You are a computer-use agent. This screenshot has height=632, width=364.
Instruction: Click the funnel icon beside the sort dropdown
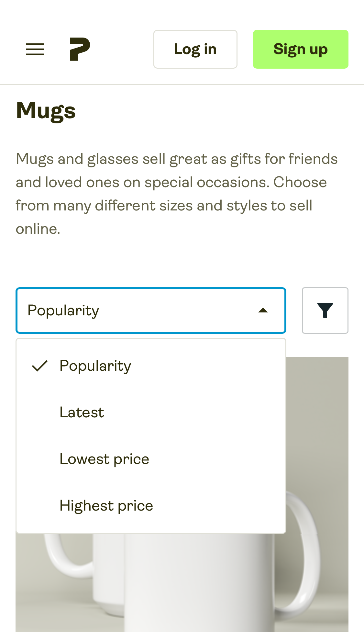(325, 310)
